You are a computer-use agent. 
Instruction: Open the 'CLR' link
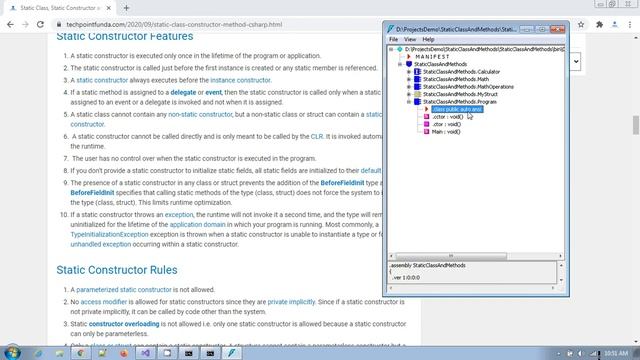click(317, 136)
